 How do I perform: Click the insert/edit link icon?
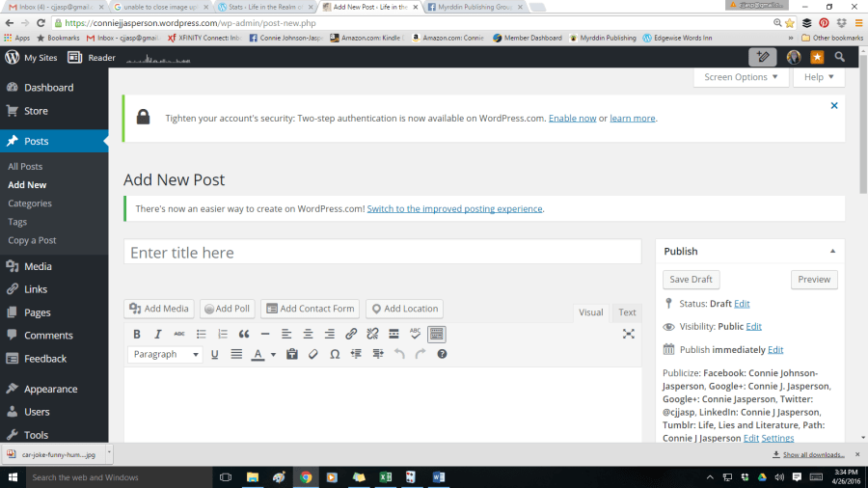click(x=351, y=334)
